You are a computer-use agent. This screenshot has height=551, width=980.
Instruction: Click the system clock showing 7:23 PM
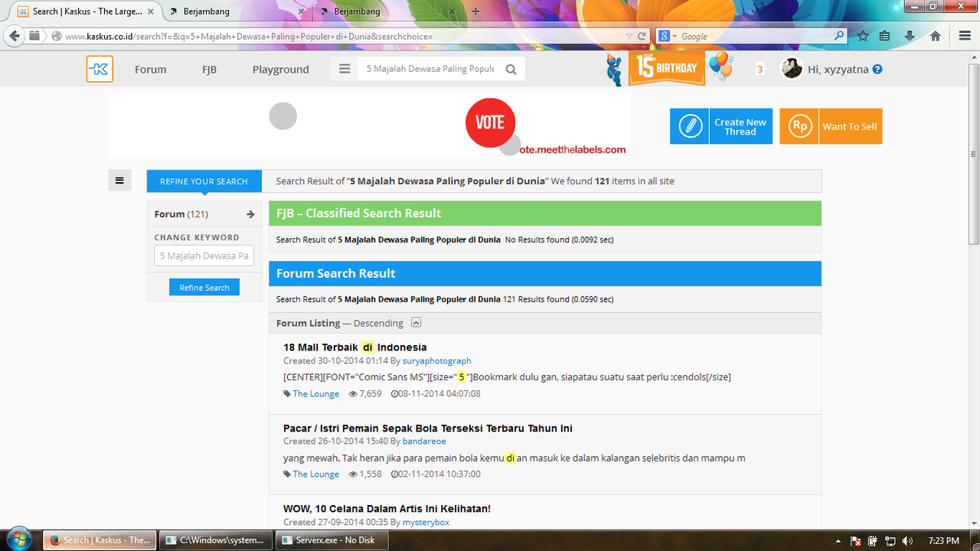pos(942,540)
